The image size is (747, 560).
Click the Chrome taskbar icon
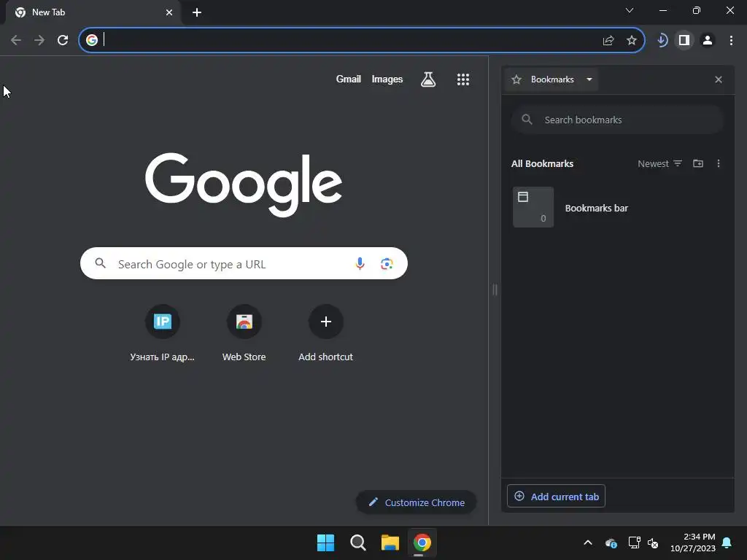pyautogui.click(x=422, y=542)
